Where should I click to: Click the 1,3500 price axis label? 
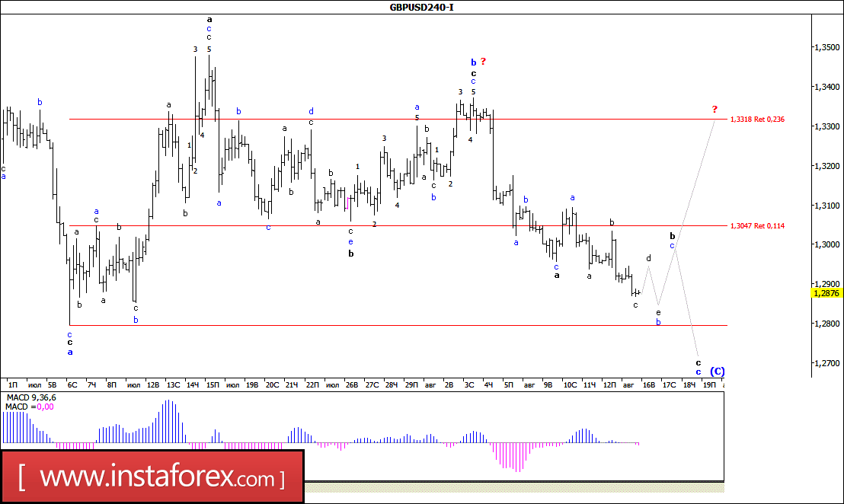tap(826, 47)
